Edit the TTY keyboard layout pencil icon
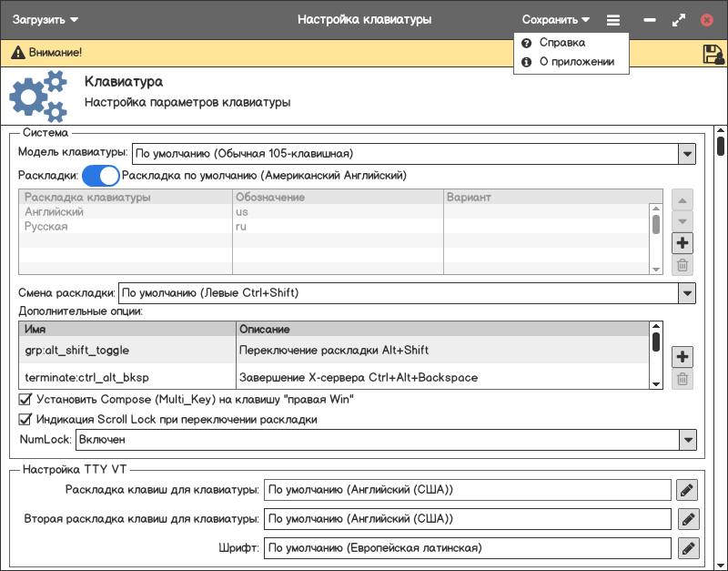728x571 pixels. click(x=687, y=490)
